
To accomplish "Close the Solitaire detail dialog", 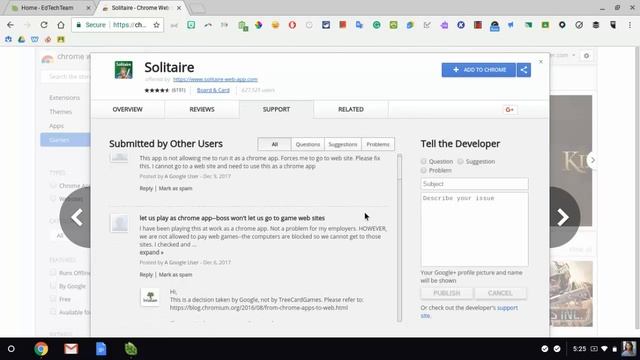I will (541, 62).
